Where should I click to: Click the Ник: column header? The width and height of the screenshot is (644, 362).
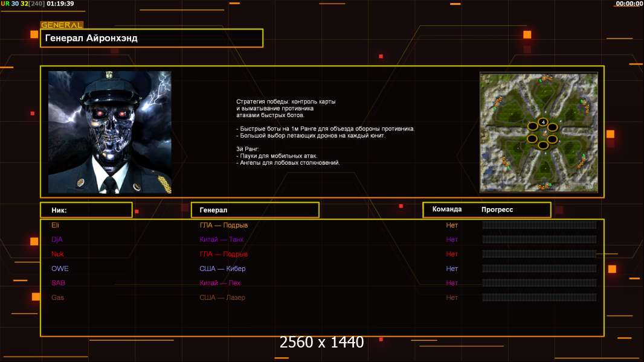(x=86, y=210)
